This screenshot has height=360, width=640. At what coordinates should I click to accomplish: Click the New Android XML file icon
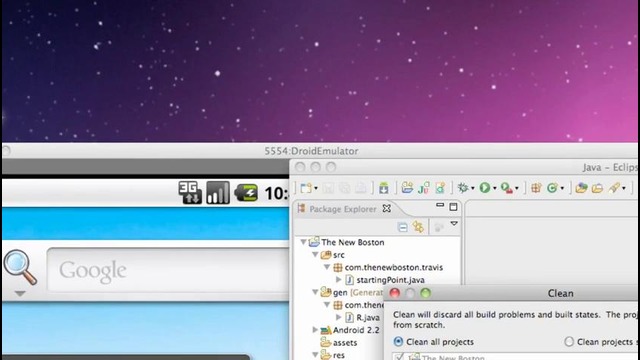coord(440,188)
